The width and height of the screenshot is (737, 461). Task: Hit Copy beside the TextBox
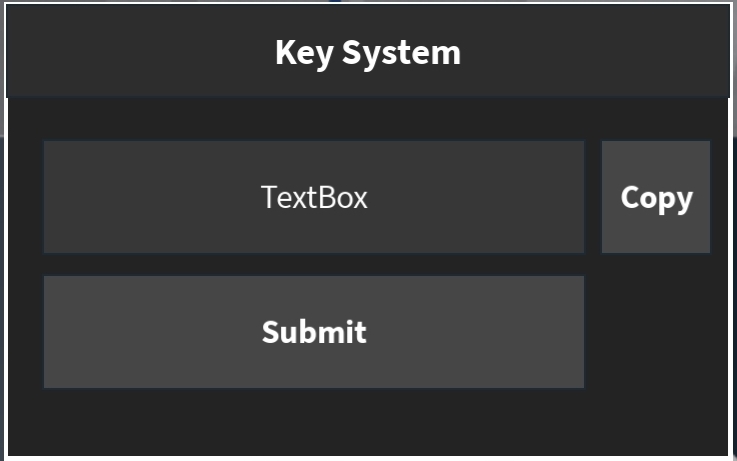(x=656, y=197)
